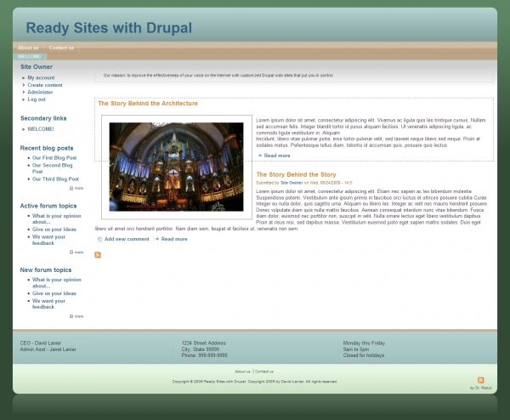
Task: Click the Read more arrow beside Add new comment
Action: 157,239
